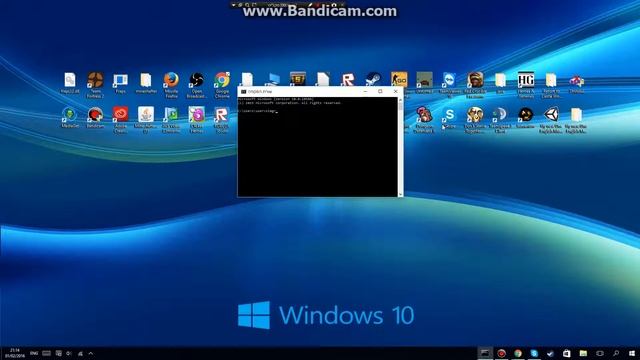Image resolution: width=640 pixels, height=360 pixels.
Task: Select the Clicker Heroes desktop shortcut
Action: (x=196, y=120)
